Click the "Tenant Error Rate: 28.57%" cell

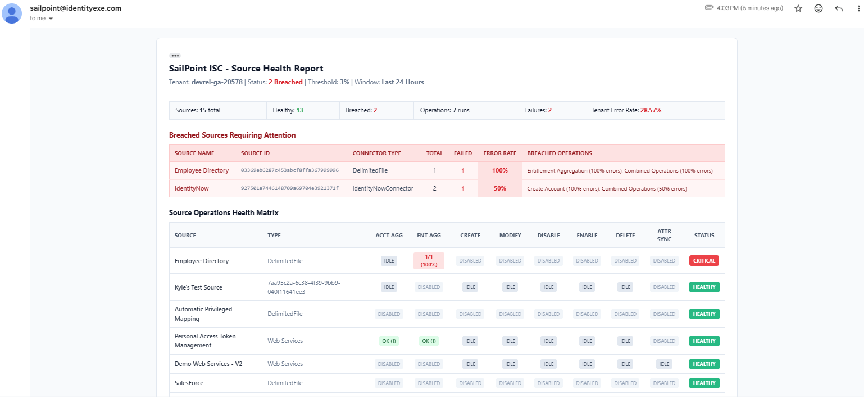click(x=655, y=110)
